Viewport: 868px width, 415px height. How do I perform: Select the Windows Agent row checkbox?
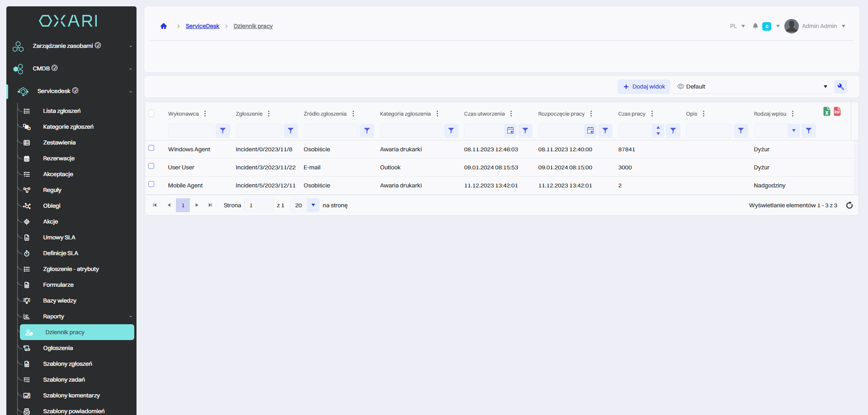pyautogui.click(x=151, y=148)
